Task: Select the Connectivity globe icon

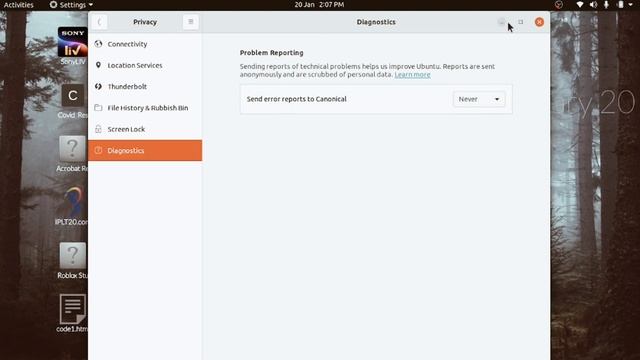Action: (98, 44)
